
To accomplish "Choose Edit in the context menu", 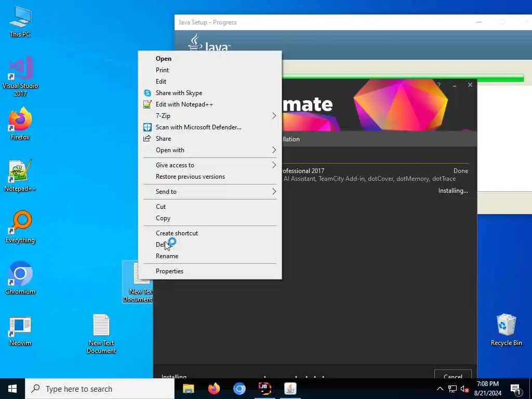I will [210, 82].
